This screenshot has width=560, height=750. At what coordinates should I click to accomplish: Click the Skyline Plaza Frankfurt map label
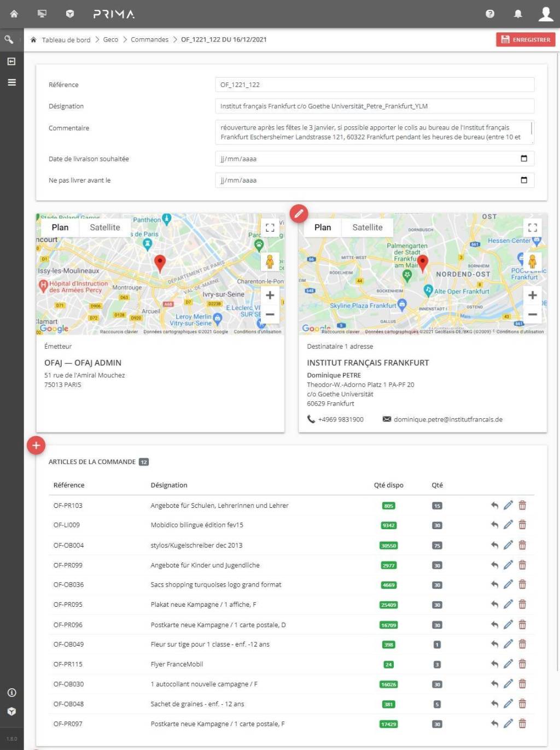363,306
